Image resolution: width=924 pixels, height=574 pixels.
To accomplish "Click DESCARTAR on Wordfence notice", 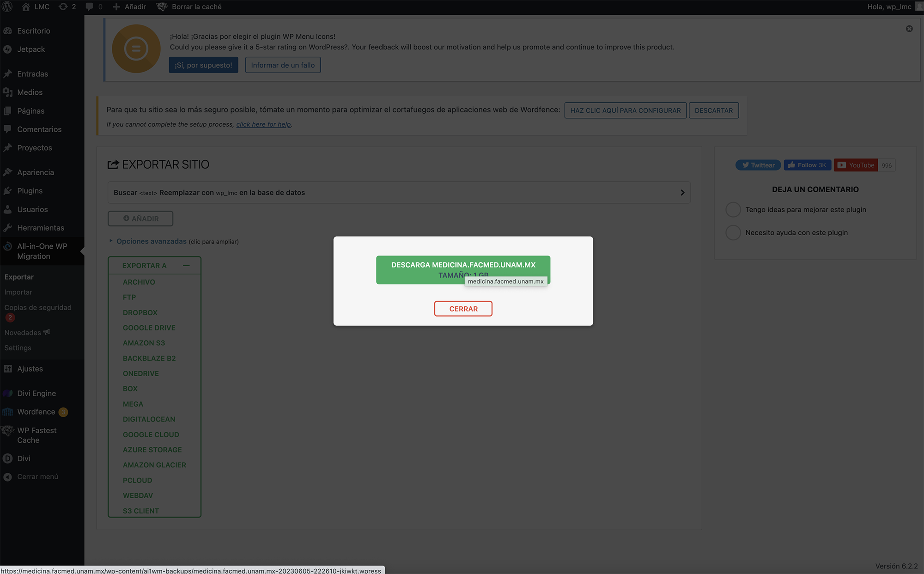I will click(713, 110).
